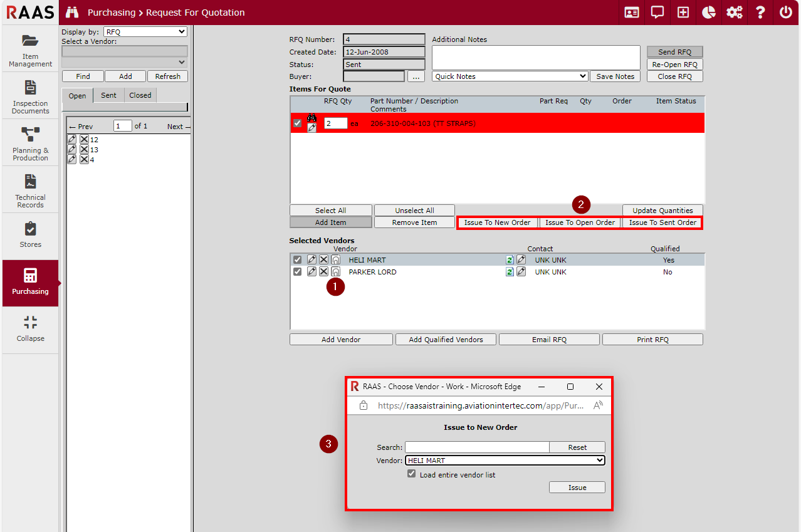Switch to the Sent tab
801x532 pixels.
pos(108,95)
